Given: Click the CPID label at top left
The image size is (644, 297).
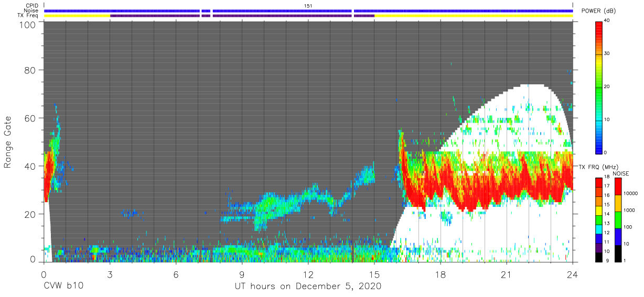Looking at the screenshot, I should click(x=33, y=6).
